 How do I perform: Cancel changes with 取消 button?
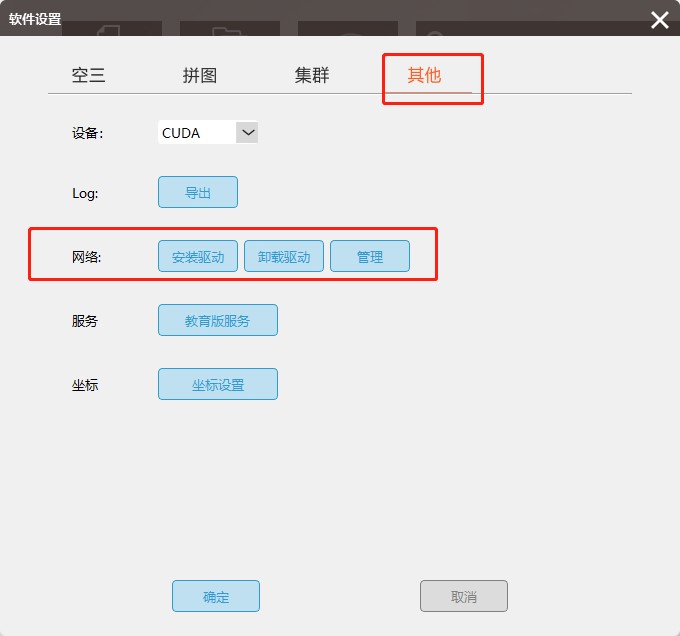(x=464, y=596)
